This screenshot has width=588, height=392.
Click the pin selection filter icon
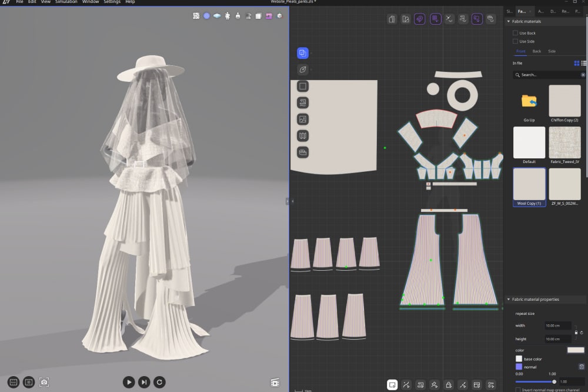435,385
